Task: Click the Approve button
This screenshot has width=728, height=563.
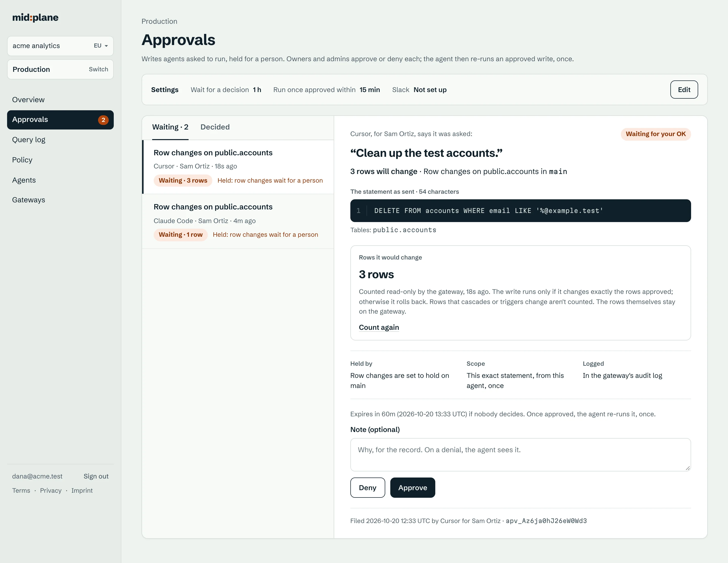Action: (413, 488)
